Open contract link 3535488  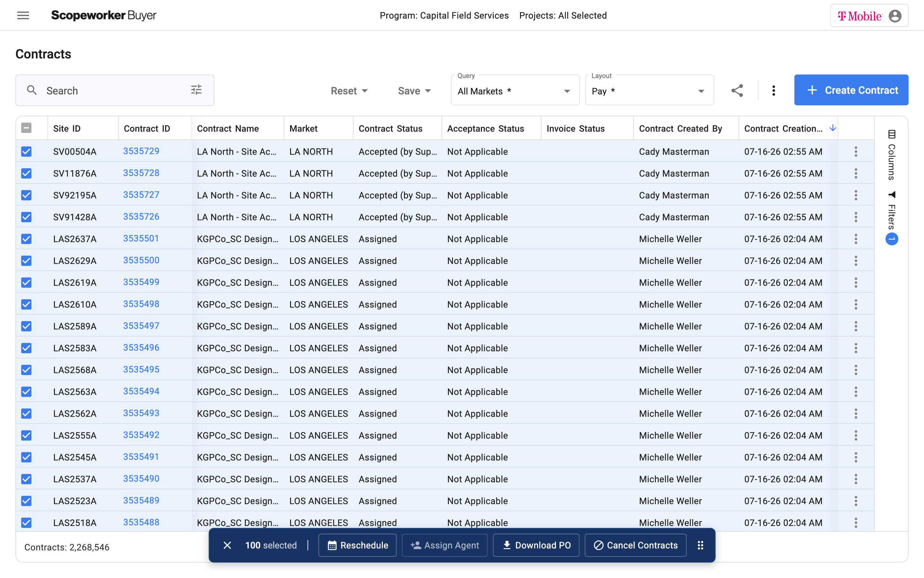coord(141,522)
